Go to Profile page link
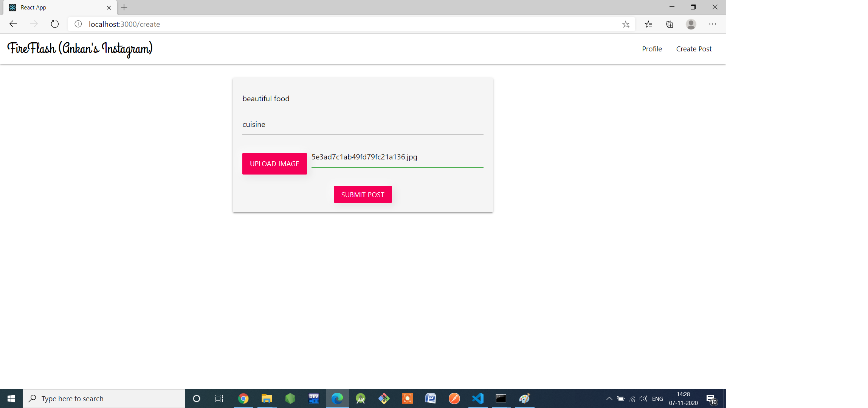Image resolution: width=868 pixels, height=408 pixels. (652, 49)
